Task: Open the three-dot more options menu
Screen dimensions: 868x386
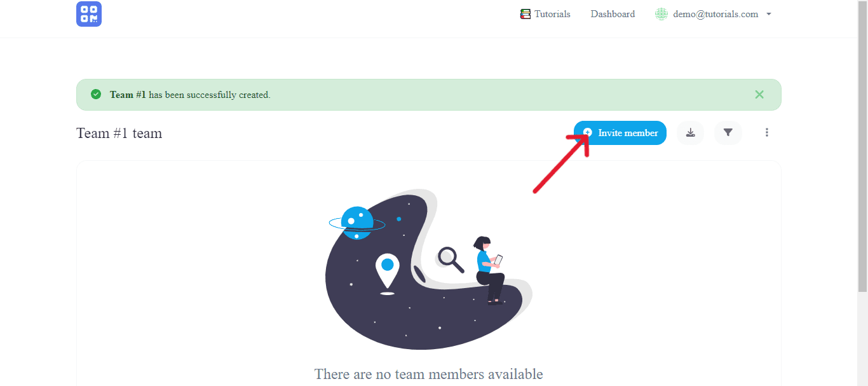Action: click(767, 133)
